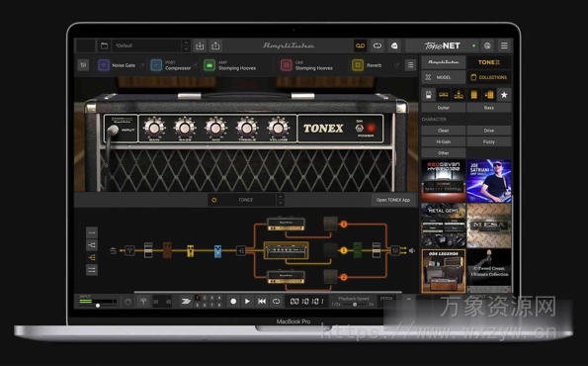Open the hamburger main menu
Viewport: 588px width, 366px height.
[504, 46]
